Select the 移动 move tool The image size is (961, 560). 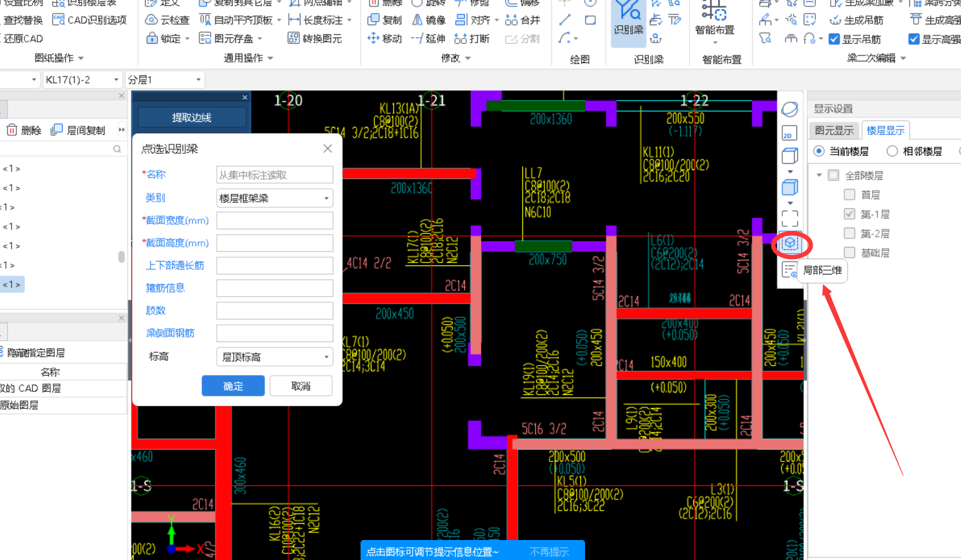point(384,39)
